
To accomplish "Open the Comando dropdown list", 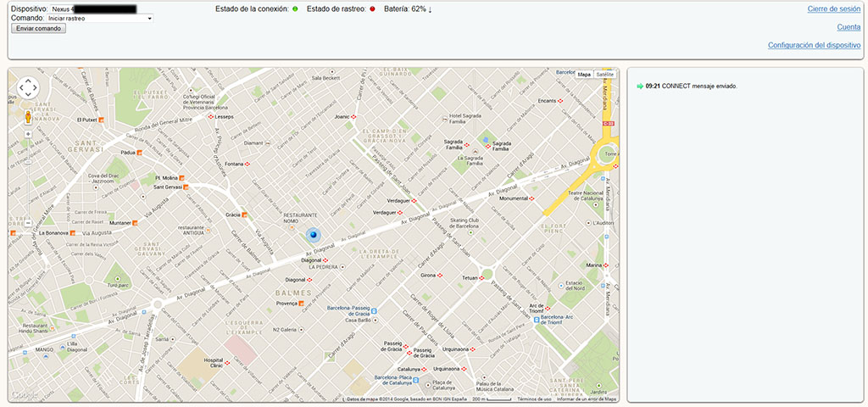I will click(100, 18).
